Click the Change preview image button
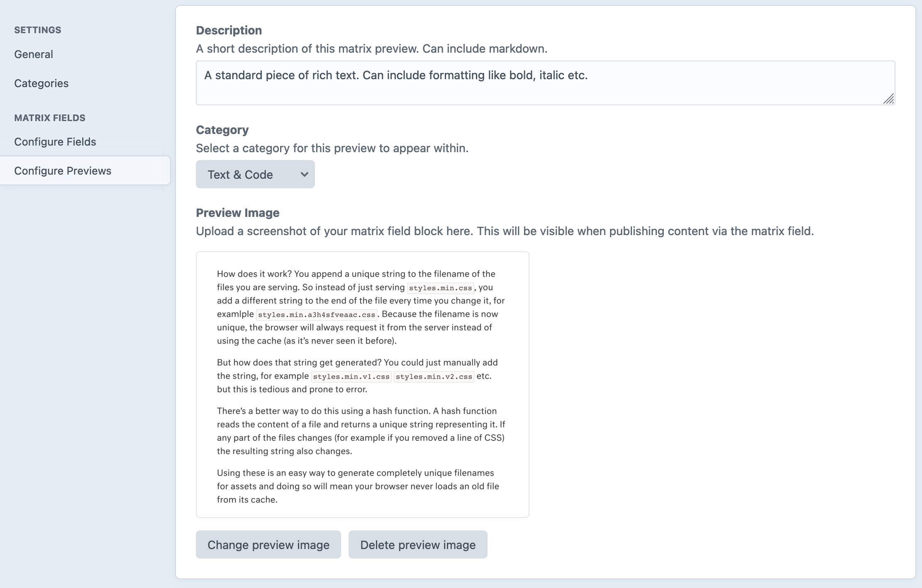The image size is (922, 588). 268,544
